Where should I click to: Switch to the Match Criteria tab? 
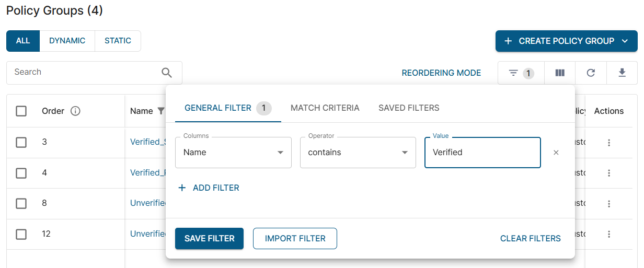325,108
